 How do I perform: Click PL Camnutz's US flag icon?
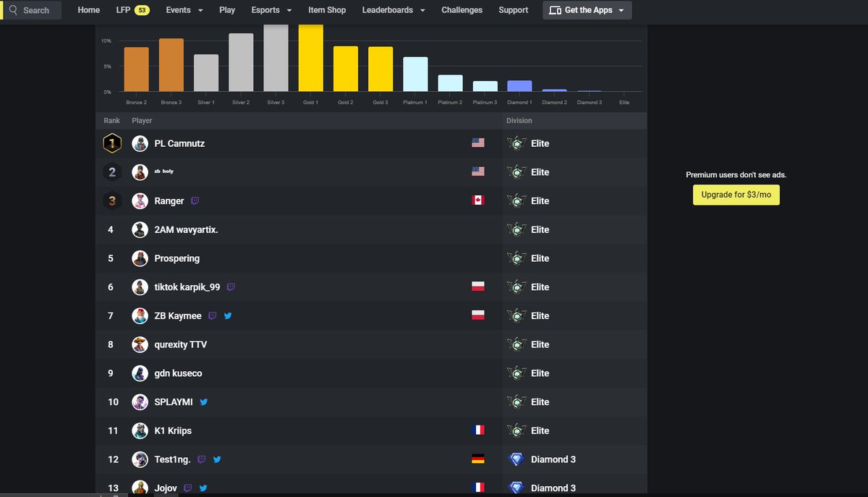point(477,143)
